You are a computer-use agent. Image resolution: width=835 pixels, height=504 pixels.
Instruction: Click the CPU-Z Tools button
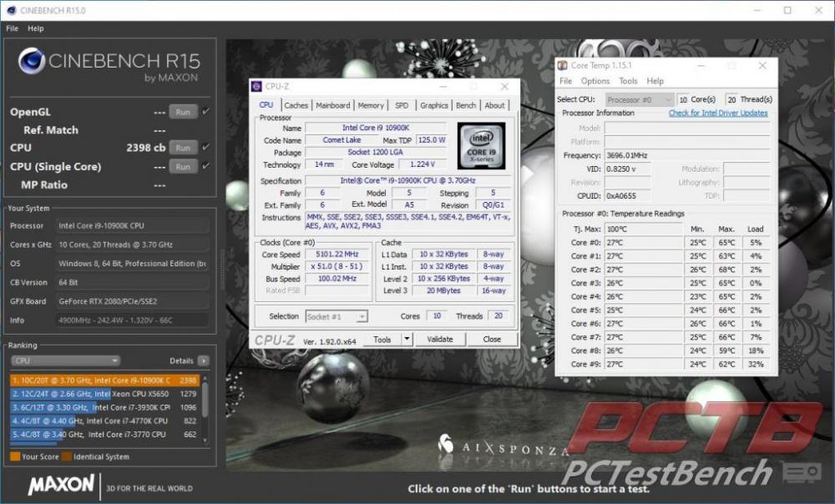pyautogui.click(x=382, y=339)
